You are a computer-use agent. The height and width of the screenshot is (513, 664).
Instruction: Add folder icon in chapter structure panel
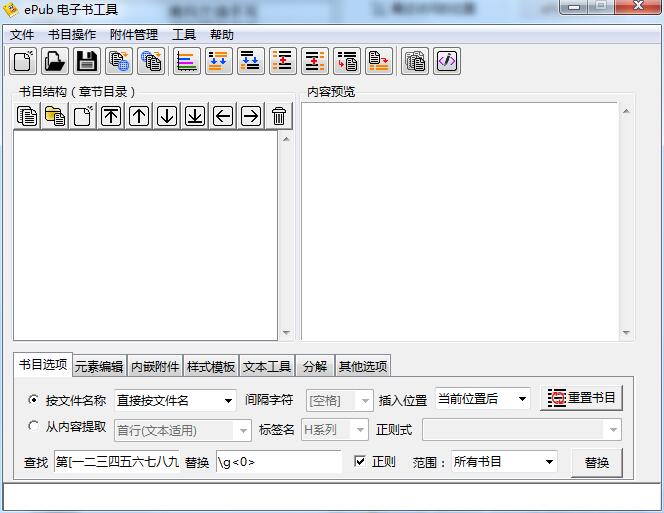click(x=55, y=116)
